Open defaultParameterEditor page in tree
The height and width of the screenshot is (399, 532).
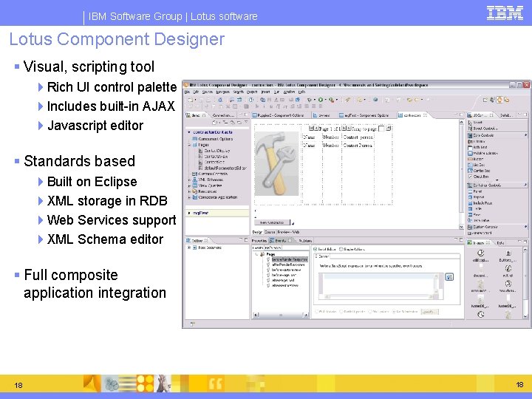(x=222, y=168)
